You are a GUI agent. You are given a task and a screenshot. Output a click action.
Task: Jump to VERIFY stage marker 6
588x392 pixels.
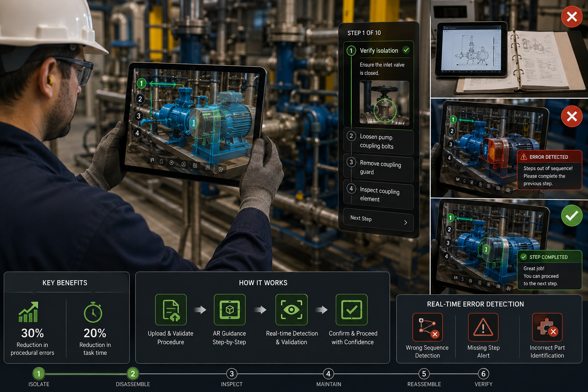tap(483, 374)
